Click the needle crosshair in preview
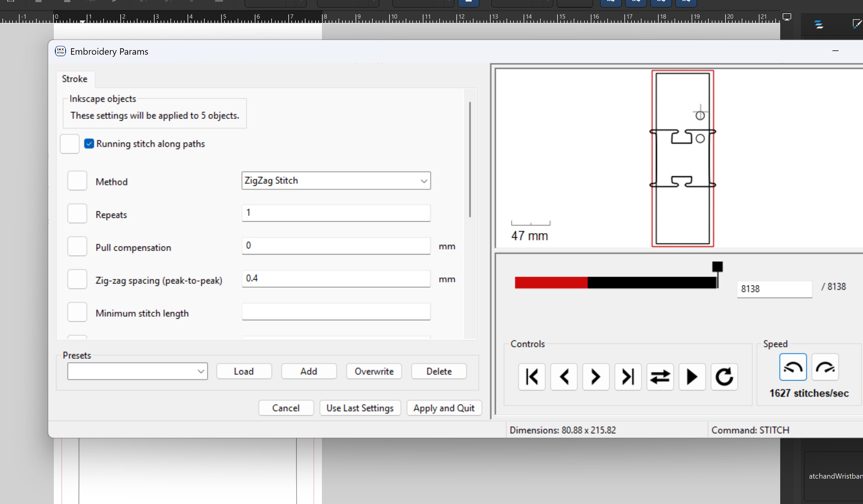The height and width of the screenshot is (504, 863). [x=700, y=112]
